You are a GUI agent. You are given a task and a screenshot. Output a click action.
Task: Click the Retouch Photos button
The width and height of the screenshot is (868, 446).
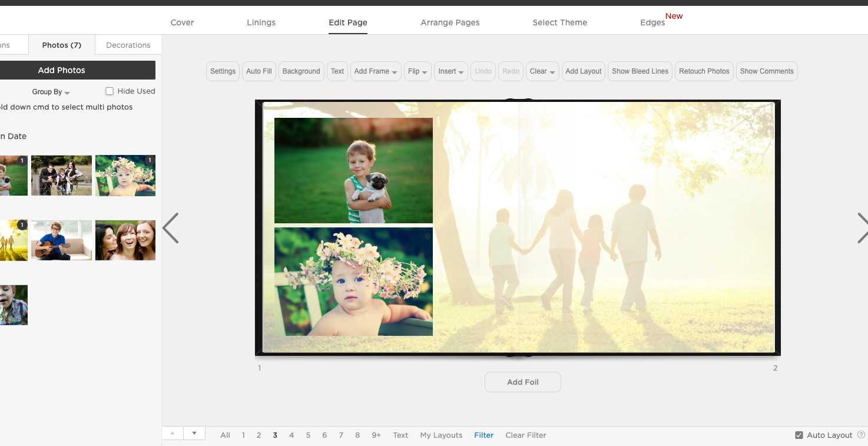click(704, 71)
